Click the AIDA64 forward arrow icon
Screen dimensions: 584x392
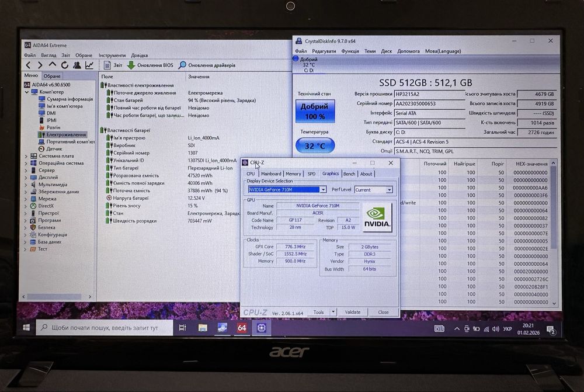[40, 65]
